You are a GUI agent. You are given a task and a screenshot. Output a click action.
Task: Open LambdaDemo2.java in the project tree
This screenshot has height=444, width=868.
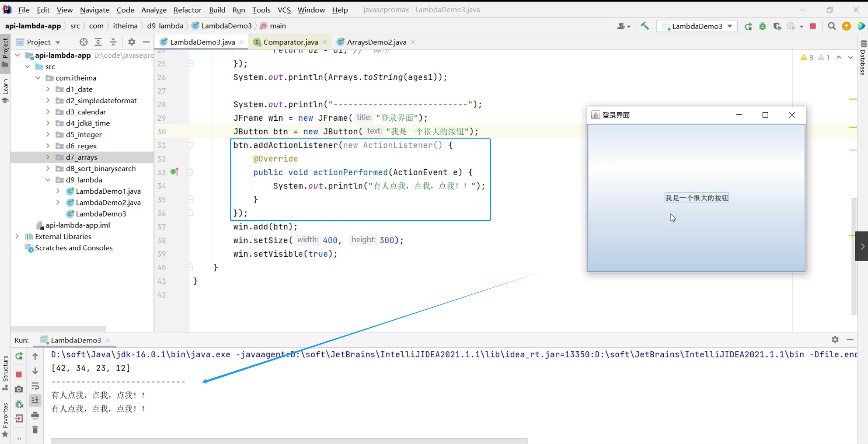[x=108, y=203]
